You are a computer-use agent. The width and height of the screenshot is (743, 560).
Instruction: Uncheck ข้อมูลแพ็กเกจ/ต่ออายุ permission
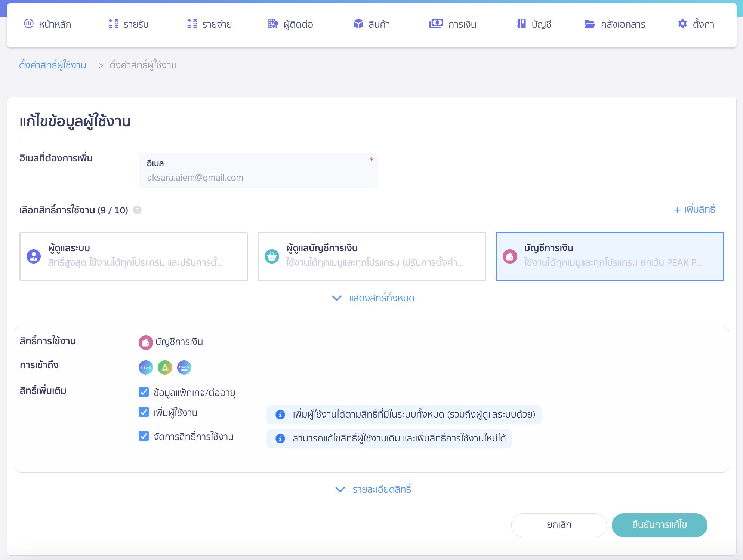144,392
